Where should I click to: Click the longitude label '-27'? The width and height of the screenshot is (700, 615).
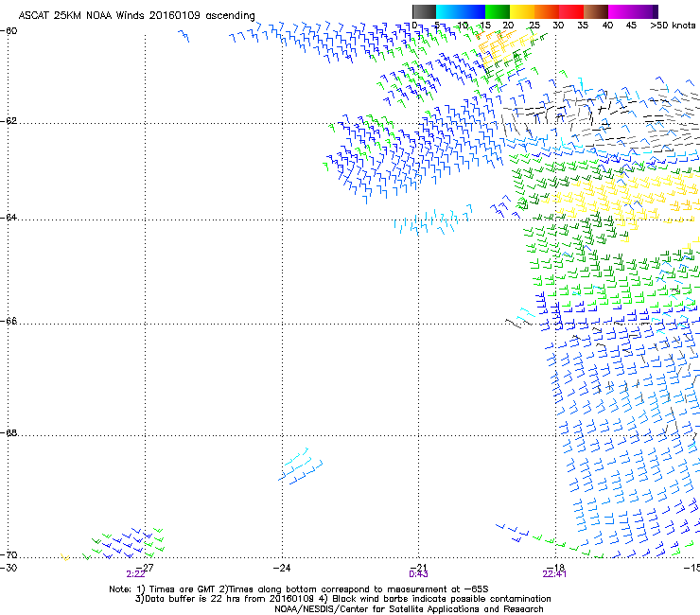click(x=145, y=568)
